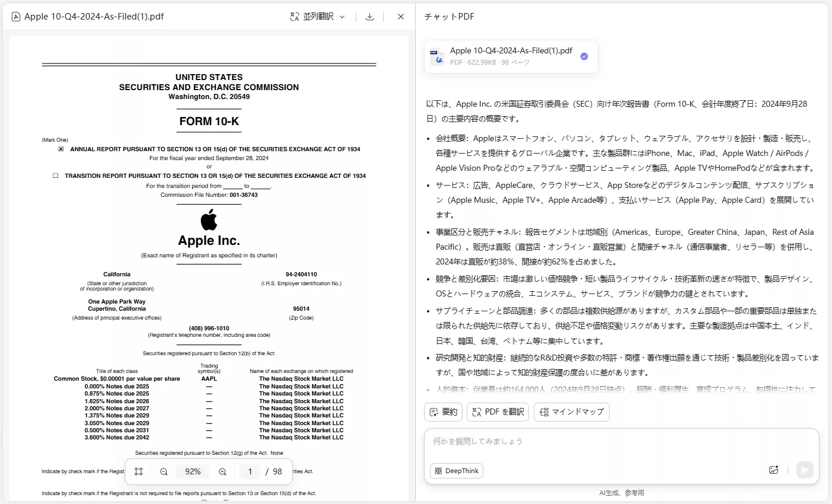Image resolution: width=832 pixels, height=504 pixels.
Task: Click the zoom in magnifier icon
Action: point(222,471)
